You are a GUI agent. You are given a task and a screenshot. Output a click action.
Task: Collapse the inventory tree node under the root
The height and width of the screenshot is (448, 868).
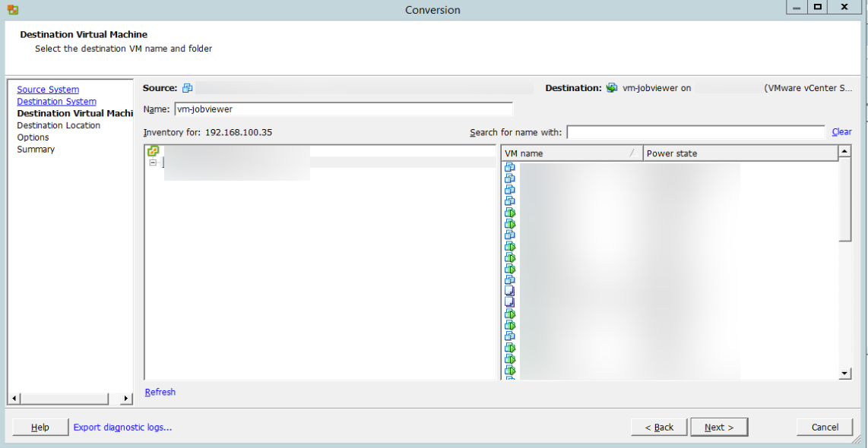pyautogui.click(x=153, y=162)
